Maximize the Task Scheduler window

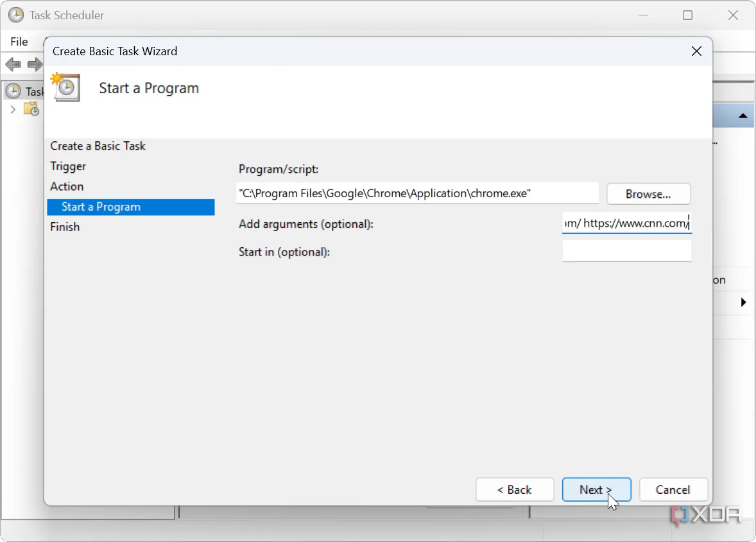pyautogui.click(x=687, y=15)
